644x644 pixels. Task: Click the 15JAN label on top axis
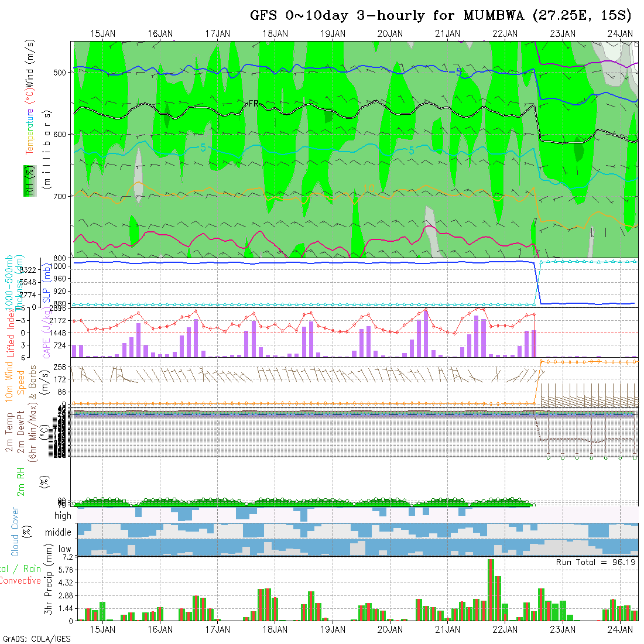click(x=103, y=34)
